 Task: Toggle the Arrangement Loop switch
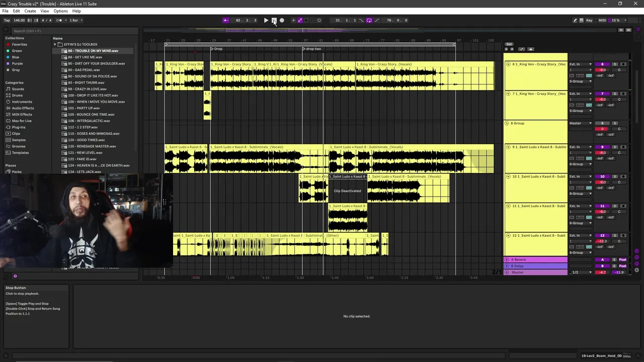click(x=369, y=20)
